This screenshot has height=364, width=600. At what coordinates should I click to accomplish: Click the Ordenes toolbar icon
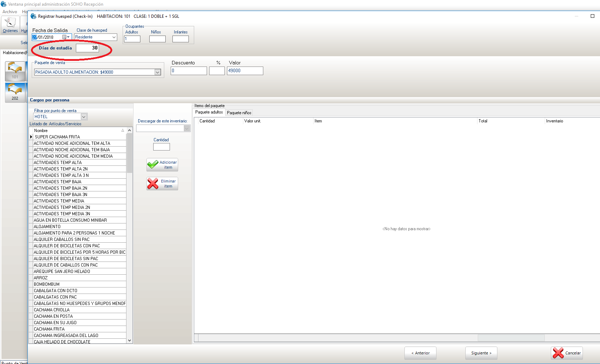pos(10,25)
